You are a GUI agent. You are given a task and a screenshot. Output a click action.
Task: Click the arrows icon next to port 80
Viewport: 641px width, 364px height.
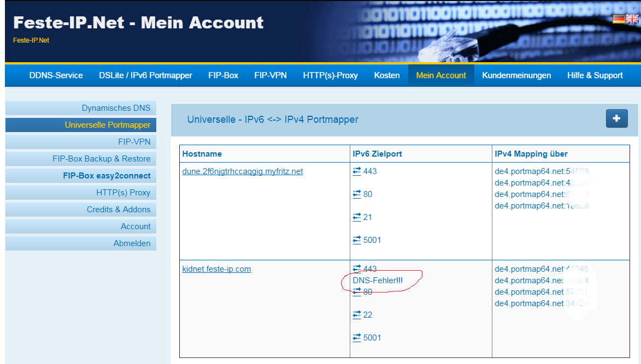click(357, 194)
